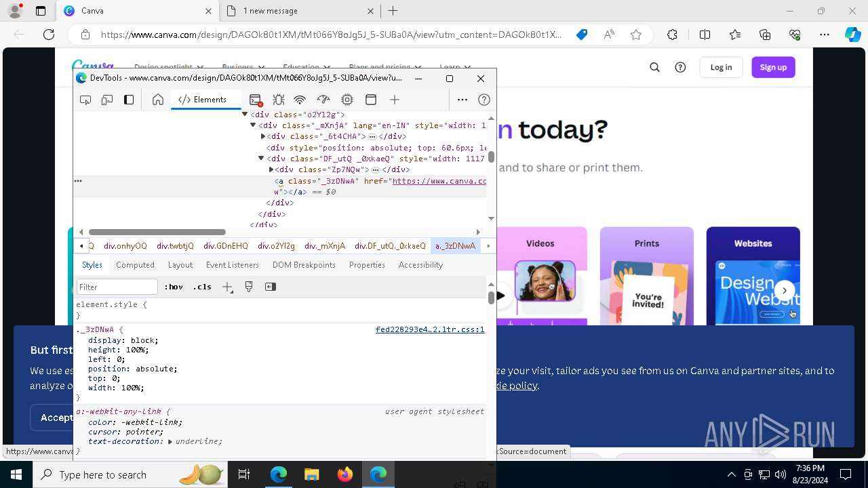Select div.o2Yl2g in breadcrumb trail
The image size is (868, 488).
(276, 246)
